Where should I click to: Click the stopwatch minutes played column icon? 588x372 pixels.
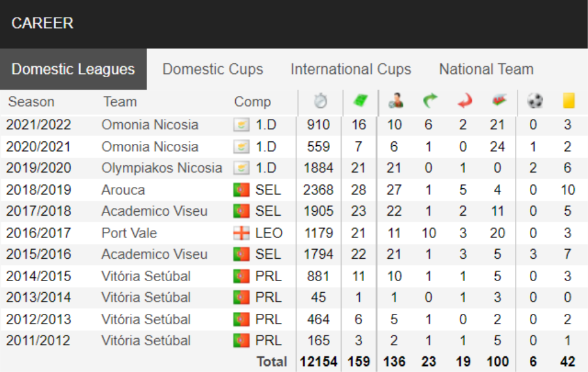coord(320,101)
